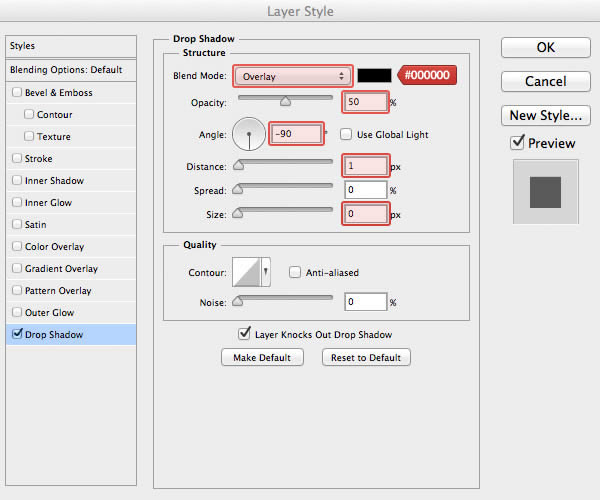The width and height of the screenshot is (600, 500).
Task: Open the Contour picker arrow
Action: 266,272
